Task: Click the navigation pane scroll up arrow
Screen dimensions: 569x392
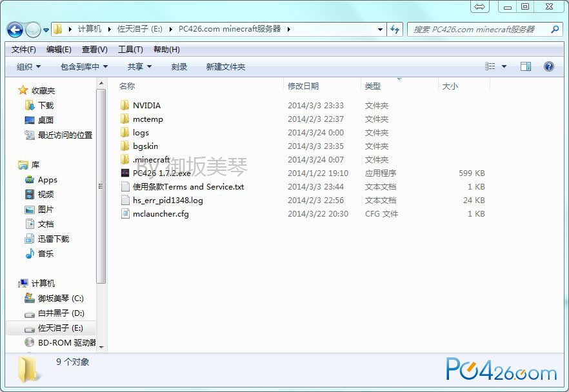Action: click(x=101, y=84)
